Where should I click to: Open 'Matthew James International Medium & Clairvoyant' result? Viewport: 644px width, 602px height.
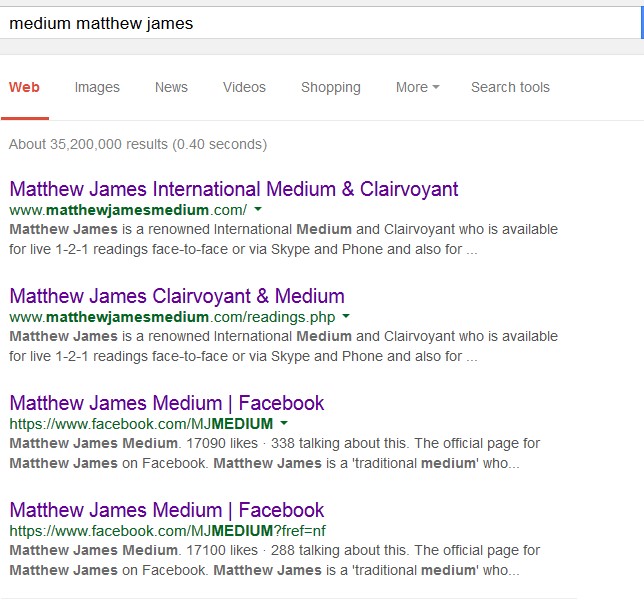[234, 189]
